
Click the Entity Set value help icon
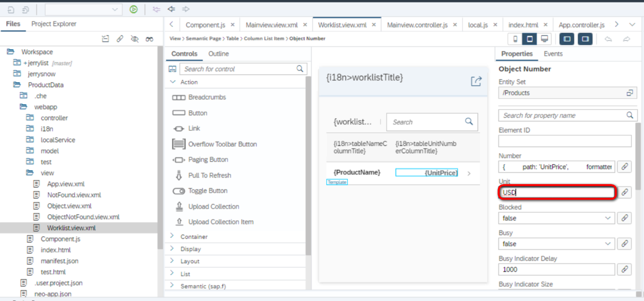pyautogui.click(x=629, y=93)
